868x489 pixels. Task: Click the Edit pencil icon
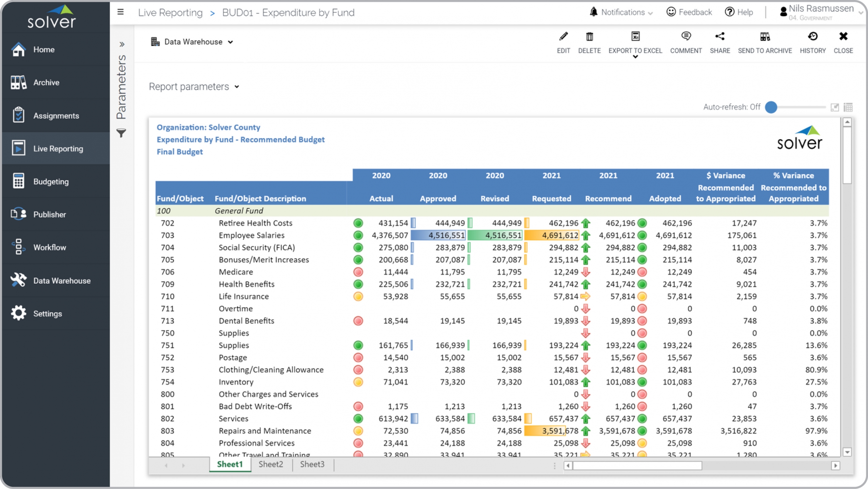(563, 37)
